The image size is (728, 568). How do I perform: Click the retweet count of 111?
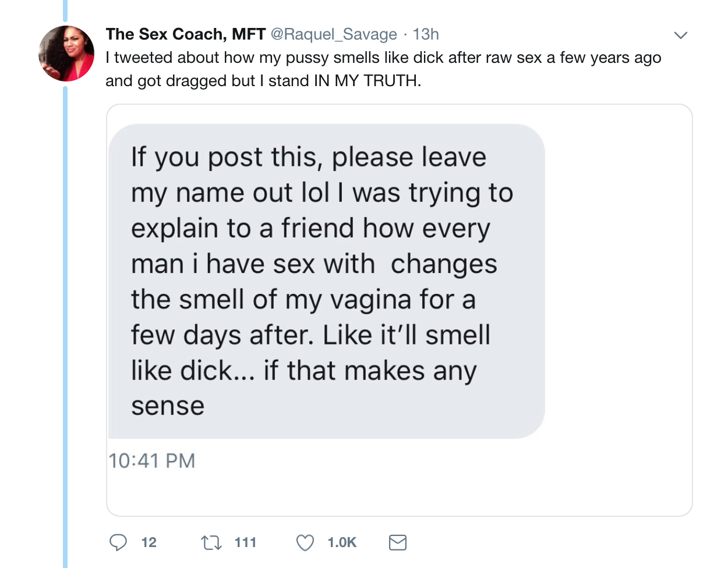tap(245, 542)
